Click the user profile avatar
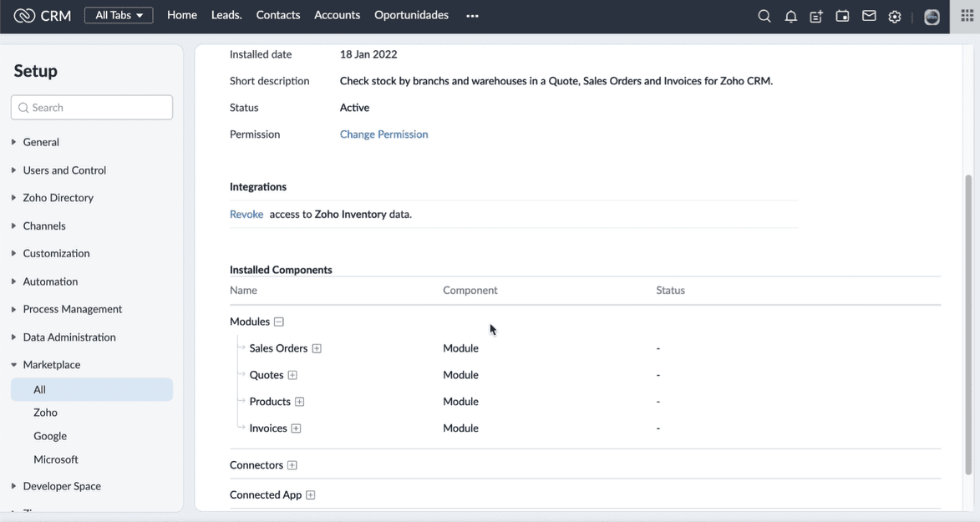Screen dimensions: 980x522 click(x=932, y=17)
